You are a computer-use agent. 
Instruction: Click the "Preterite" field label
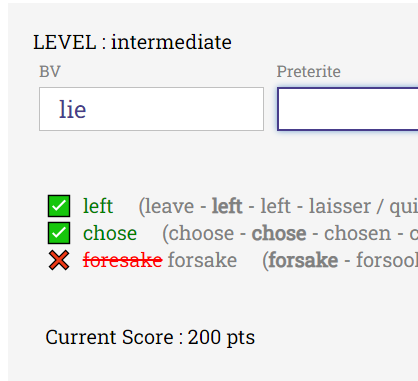[x=309, y=72]
